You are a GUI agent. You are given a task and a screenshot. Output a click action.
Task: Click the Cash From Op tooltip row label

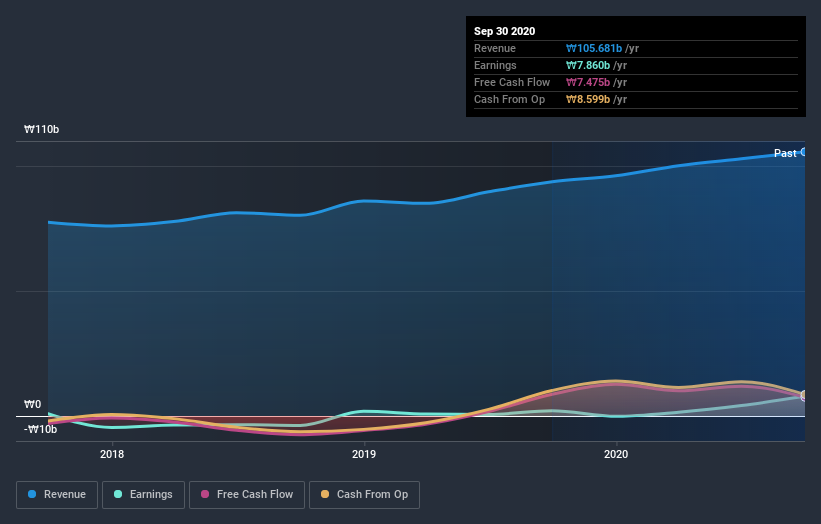[509, 99]
